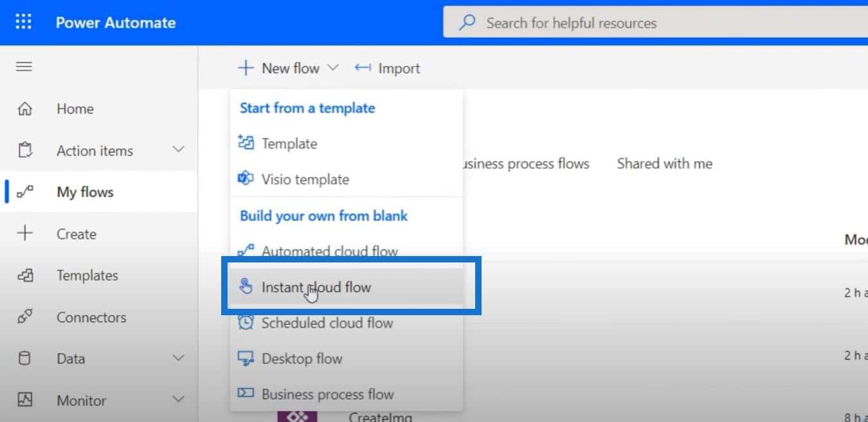The width and height of the screenshot is (868, 422).
Task: Open the CreateImg flow name
Action: point(380,417)
